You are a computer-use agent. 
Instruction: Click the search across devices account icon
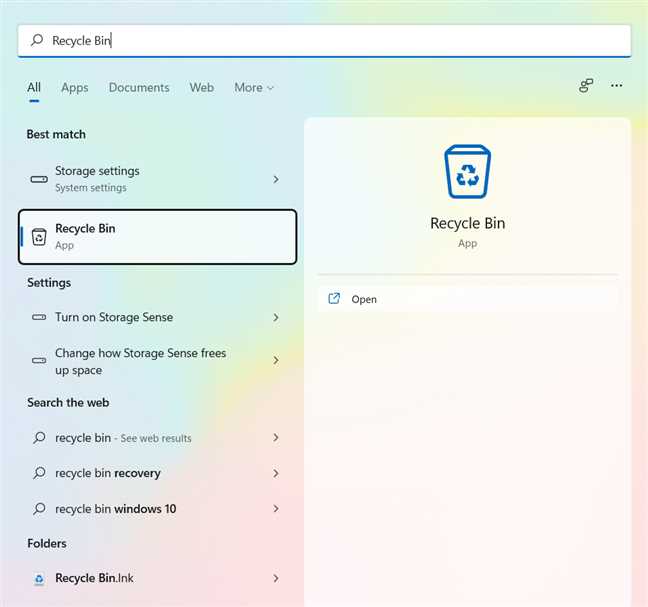point(586,86)
